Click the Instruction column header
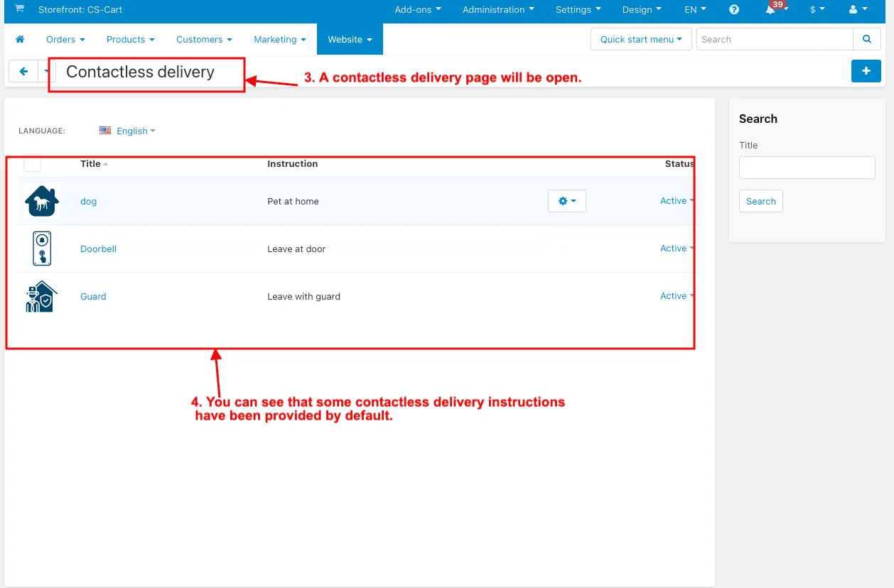Screen dimensions: 894x588 (293, 163)
